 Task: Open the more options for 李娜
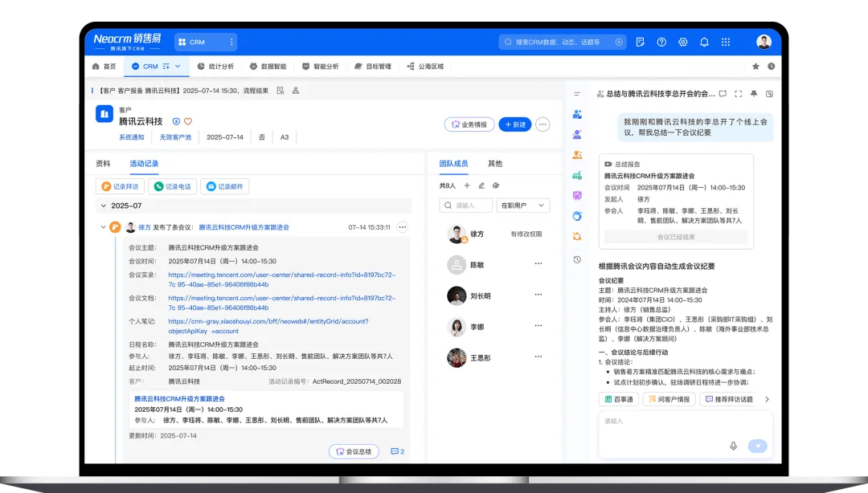[x=538, y=326]
